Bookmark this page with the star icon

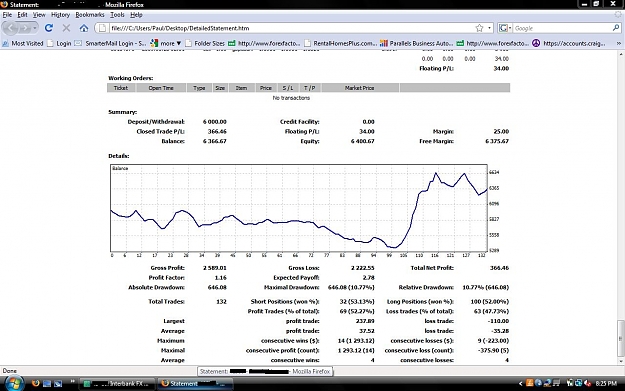[480, 28]
